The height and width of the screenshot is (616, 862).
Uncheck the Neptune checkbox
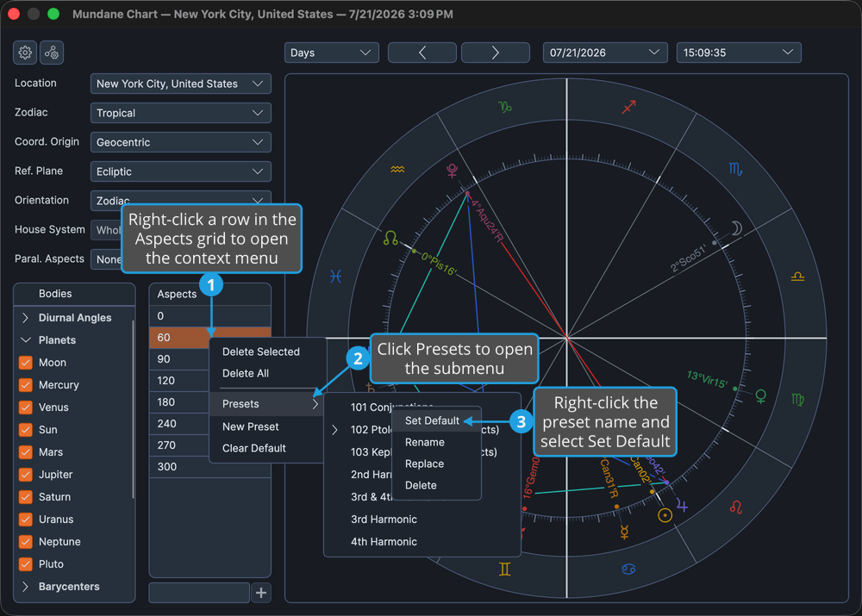pos(25,542)
